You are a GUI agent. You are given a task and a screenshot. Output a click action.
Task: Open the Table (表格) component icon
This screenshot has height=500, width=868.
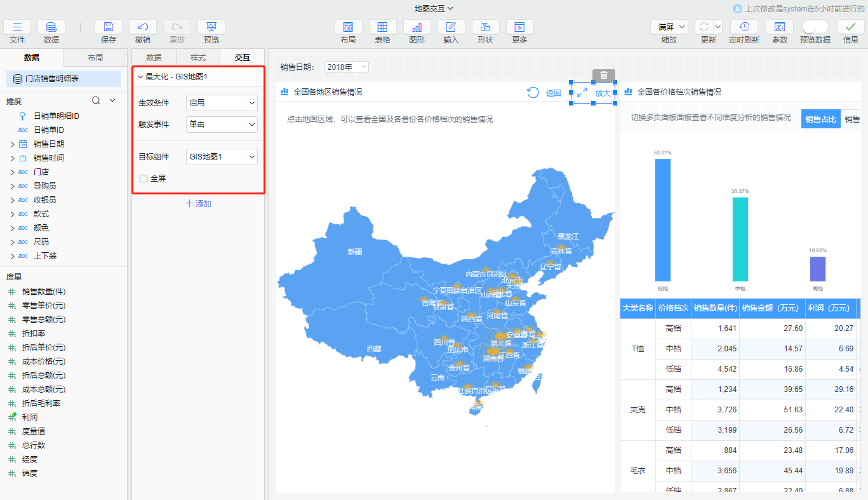pos(382,27)
